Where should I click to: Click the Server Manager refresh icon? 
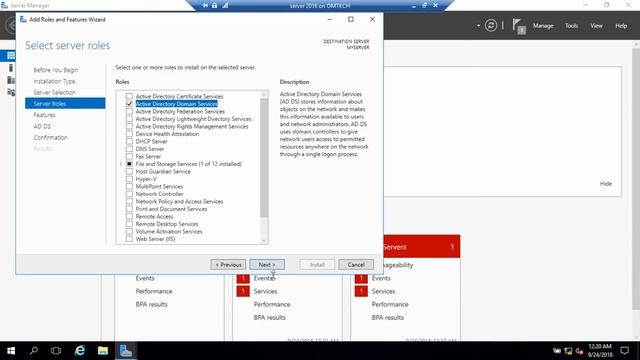[491, 26]
